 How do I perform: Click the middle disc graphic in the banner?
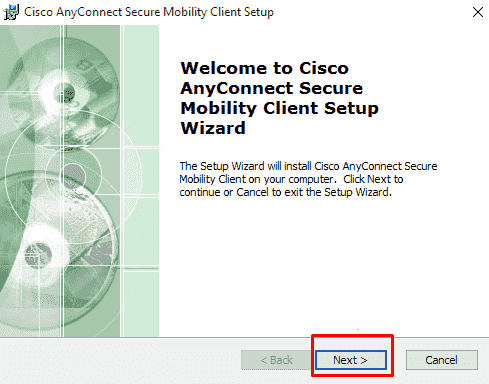[x=73, y=175]
